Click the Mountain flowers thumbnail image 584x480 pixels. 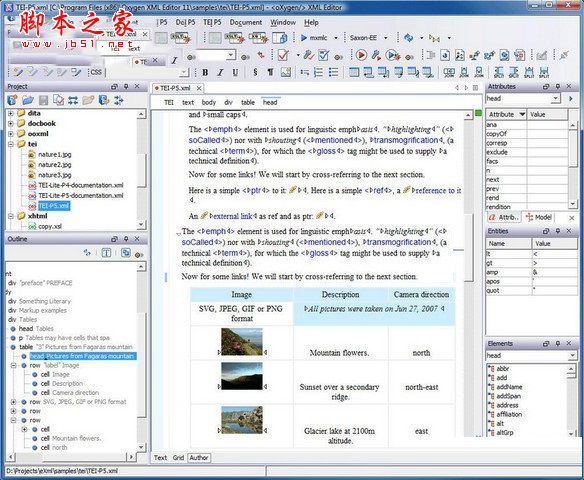click(242, 341)
